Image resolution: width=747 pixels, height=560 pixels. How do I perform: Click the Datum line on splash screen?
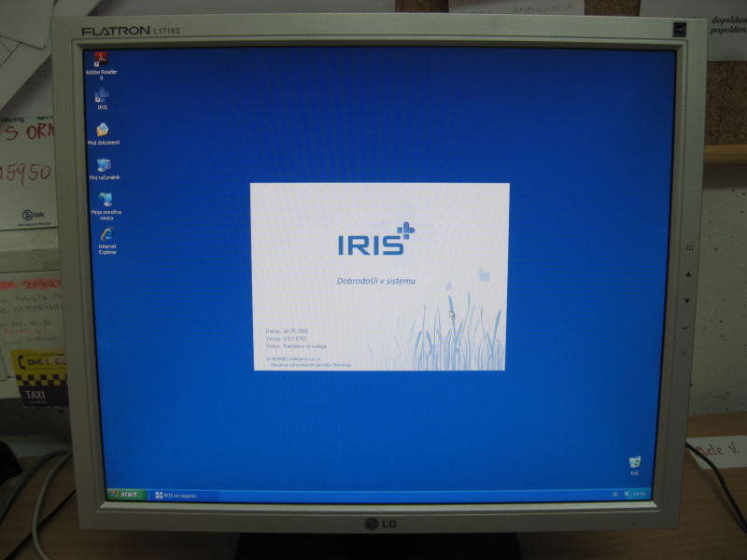coord(287,331)
